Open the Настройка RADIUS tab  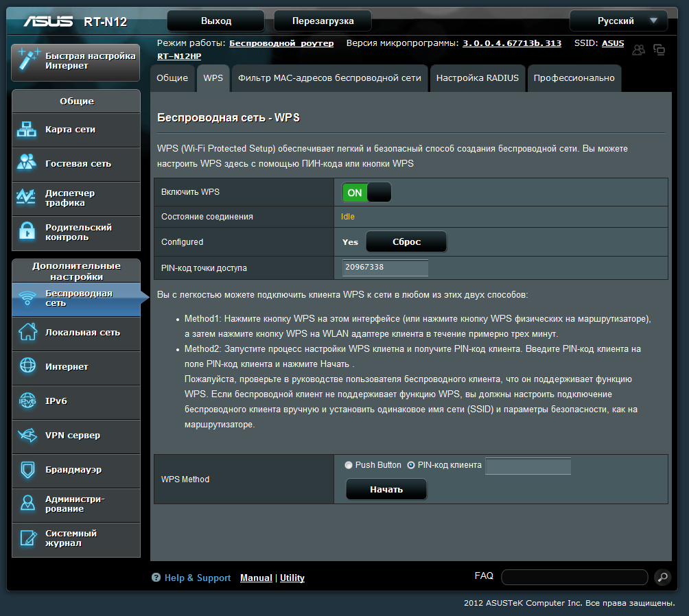pos(478,78)
